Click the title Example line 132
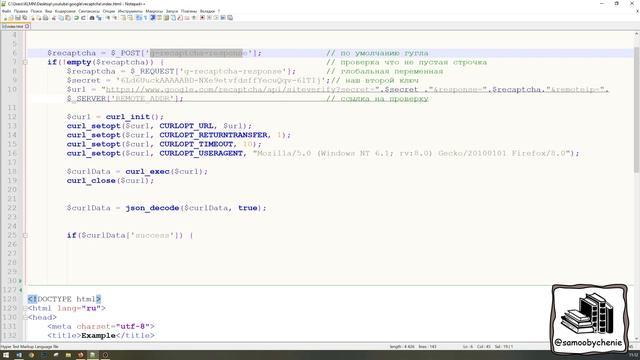The height and width of the screenshot is (360, 640). [101, 336]
